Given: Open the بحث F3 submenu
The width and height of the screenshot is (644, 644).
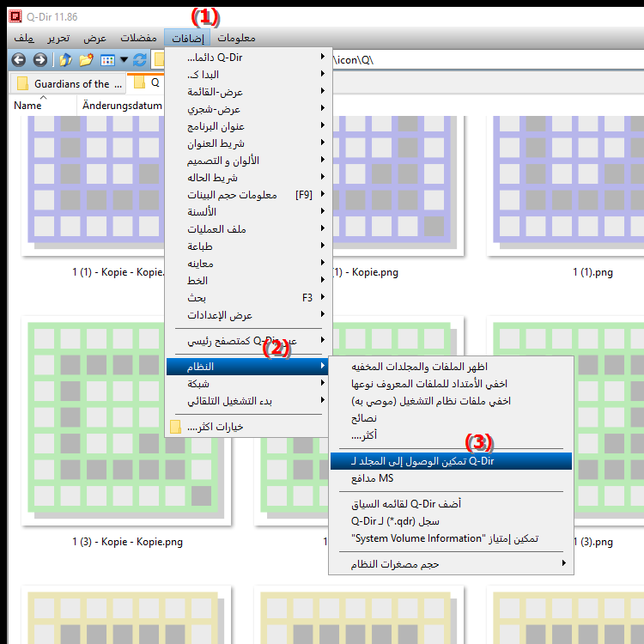Looking at the screenshot, I should (x=248, y=298).
